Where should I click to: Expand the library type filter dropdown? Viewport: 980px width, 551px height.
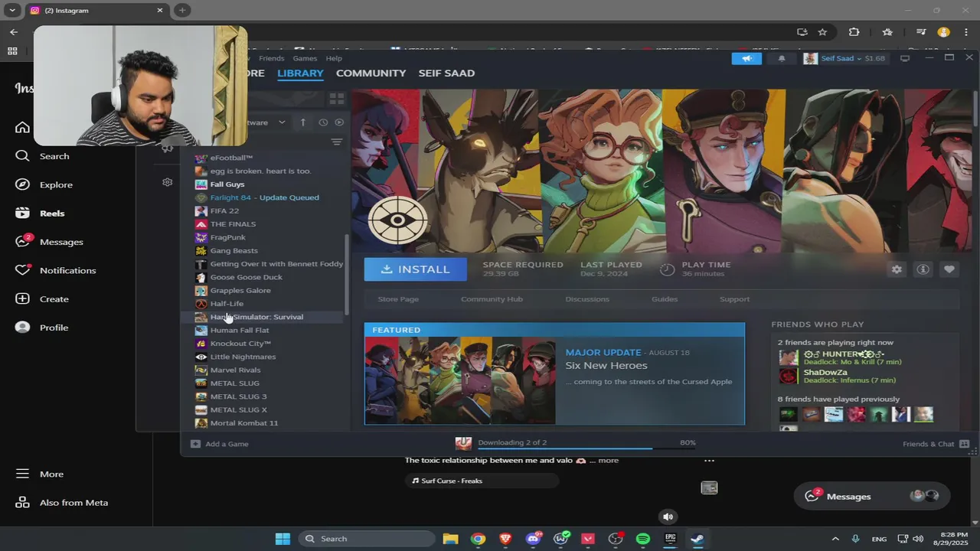tap(282, 122)
